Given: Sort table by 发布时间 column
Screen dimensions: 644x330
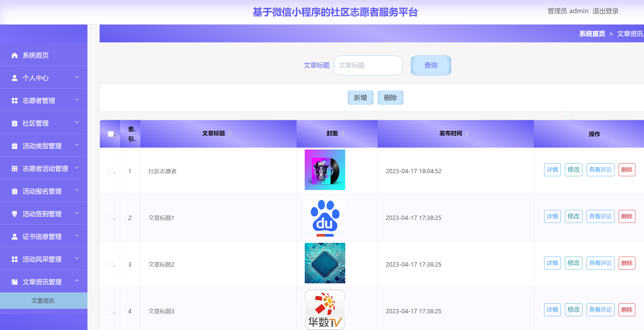Looking at the screenshot, I should 467,133.
